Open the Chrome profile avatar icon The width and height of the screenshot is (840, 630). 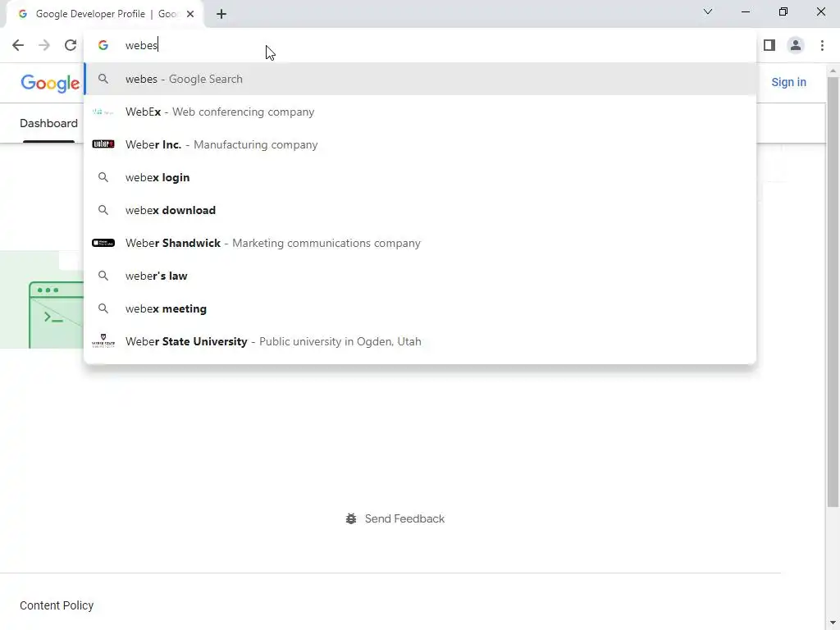point(796,46)
